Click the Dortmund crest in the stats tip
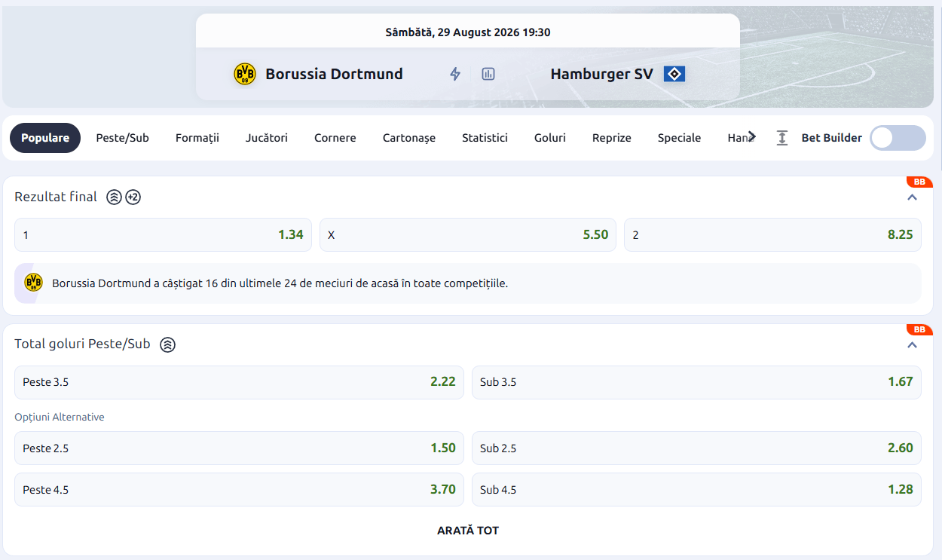 pyautogui.click(x=34, y=283)
